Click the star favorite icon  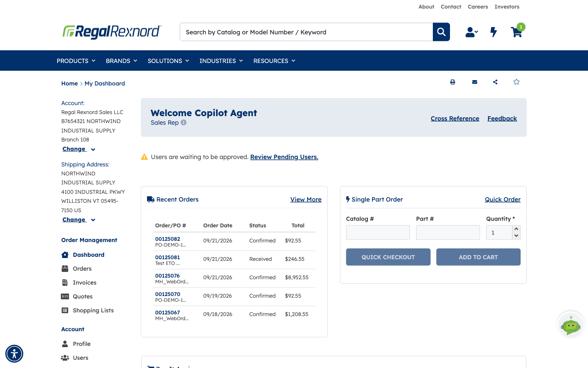point(517,82)
